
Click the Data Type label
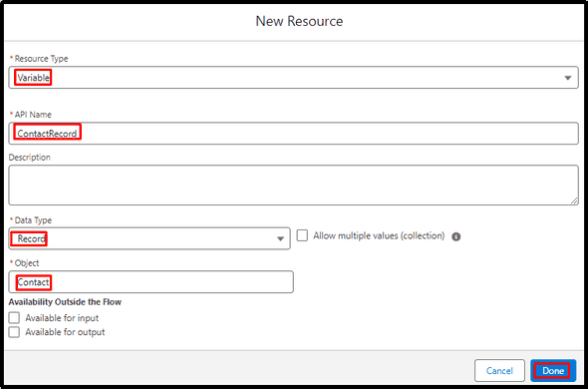point(33,220)
